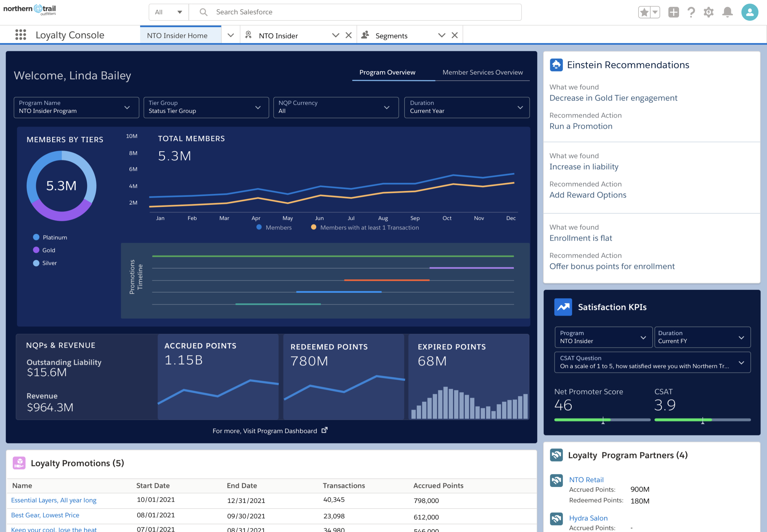Image resolution: width=767 pixels, height=532 pixels.
Task: Open the All search scope dropdown
Action: coord(169,12)
